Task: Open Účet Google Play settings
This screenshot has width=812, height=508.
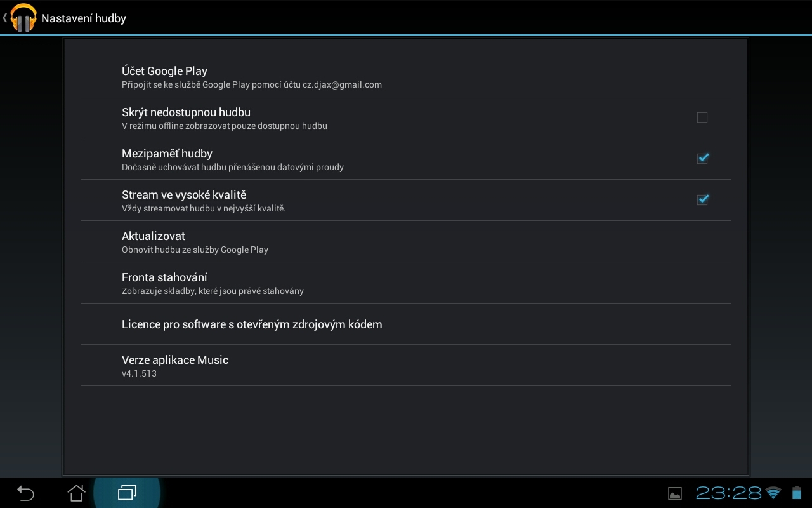Action: (406, 76)
